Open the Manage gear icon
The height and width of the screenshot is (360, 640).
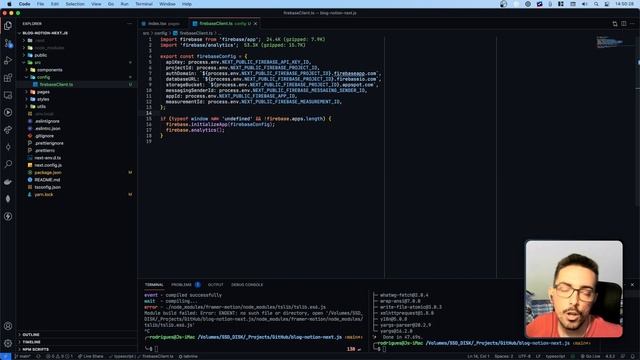tap(8, 343)
